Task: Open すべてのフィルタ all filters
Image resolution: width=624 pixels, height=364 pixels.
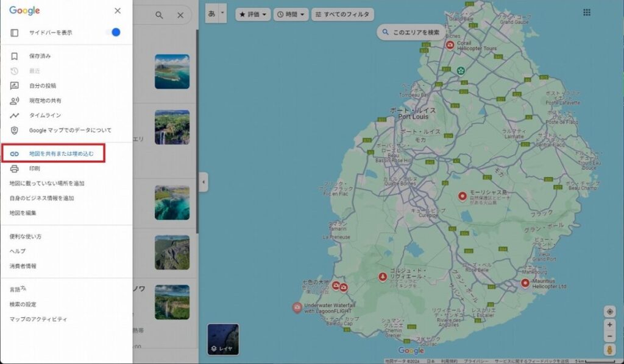Action: click(x=342, y=15)
